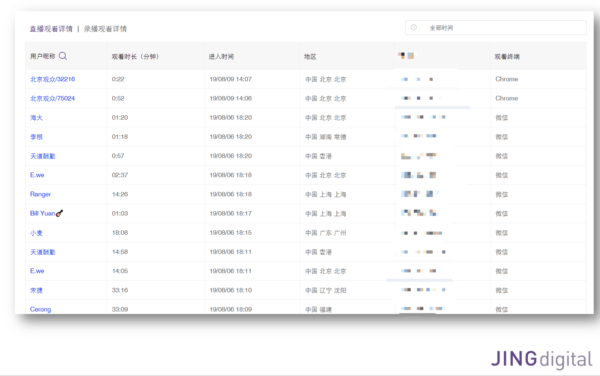The height and width of the screenshot is (376, 600).
Task: Click Chrome in the 北京观众/75024 row
Action: (x=507, y=98)
